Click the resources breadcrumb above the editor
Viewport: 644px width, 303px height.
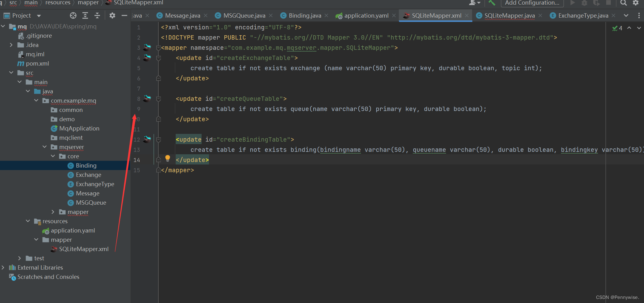[x=57, y=2]
